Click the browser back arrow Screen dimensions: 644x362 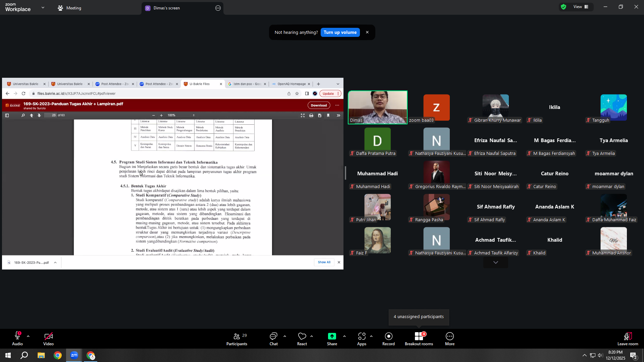coord(7,94)
